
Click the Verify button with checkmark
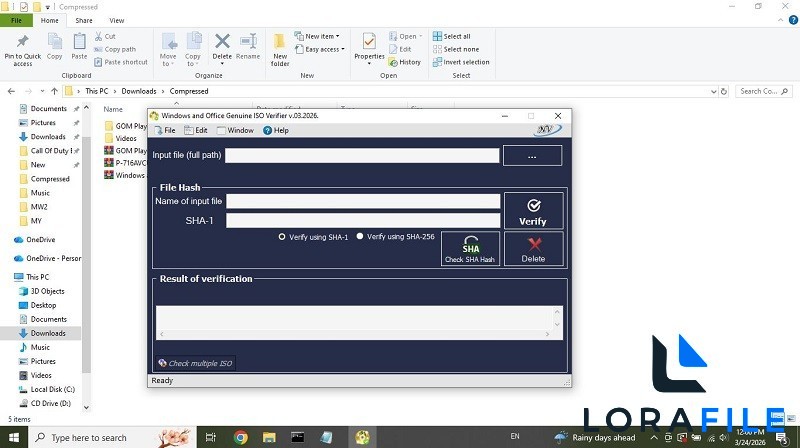point(533,210)
